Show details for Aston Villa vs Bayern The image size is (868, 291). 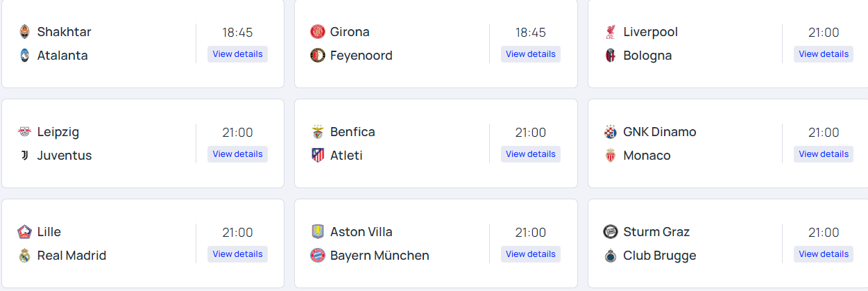(x=530, y=254)
